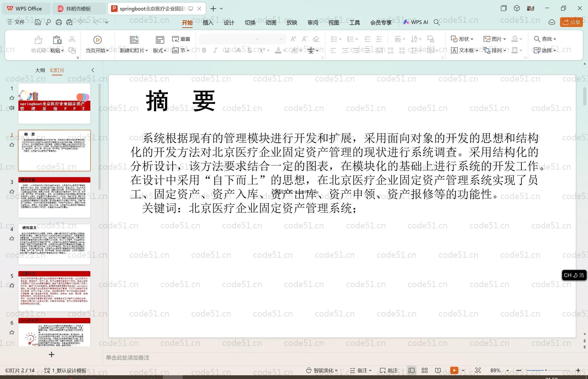The image size is (588, 379).
Task: Toggle the Notes (备注) pane
Action: tap(361, 370)
